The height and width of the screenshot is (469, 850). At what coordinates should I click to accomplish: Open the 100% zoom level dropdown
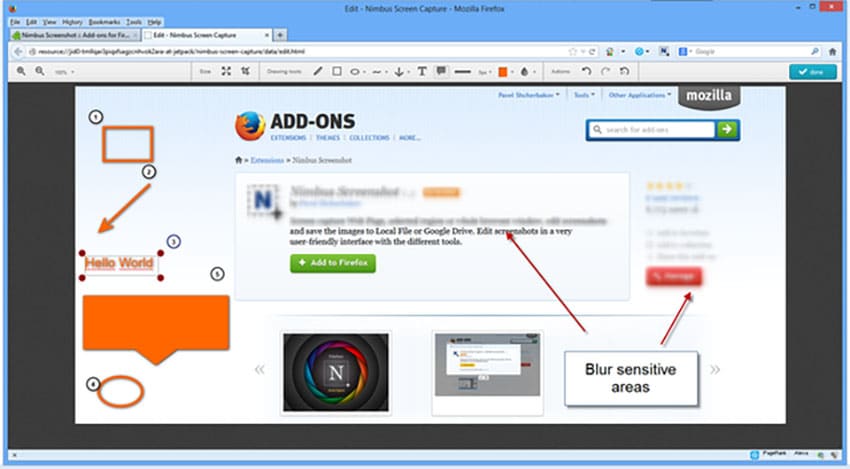point(64,72)
